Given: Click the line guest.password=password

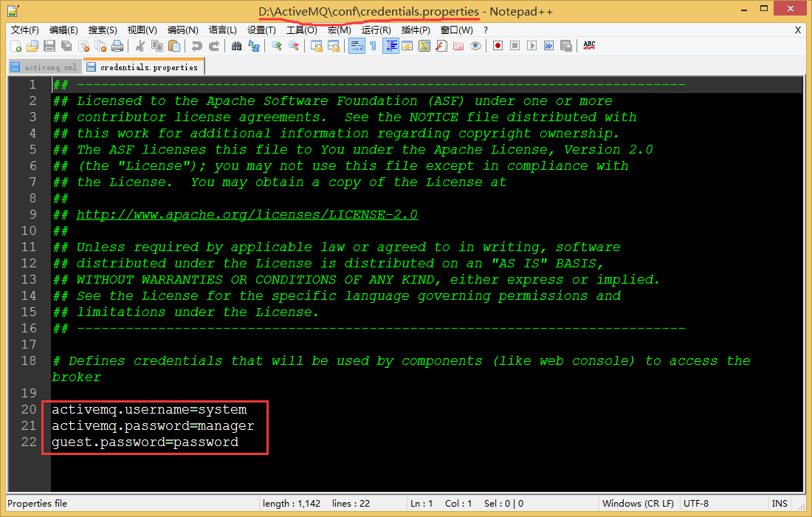Looking at the screenshot, I should (145, 442).
